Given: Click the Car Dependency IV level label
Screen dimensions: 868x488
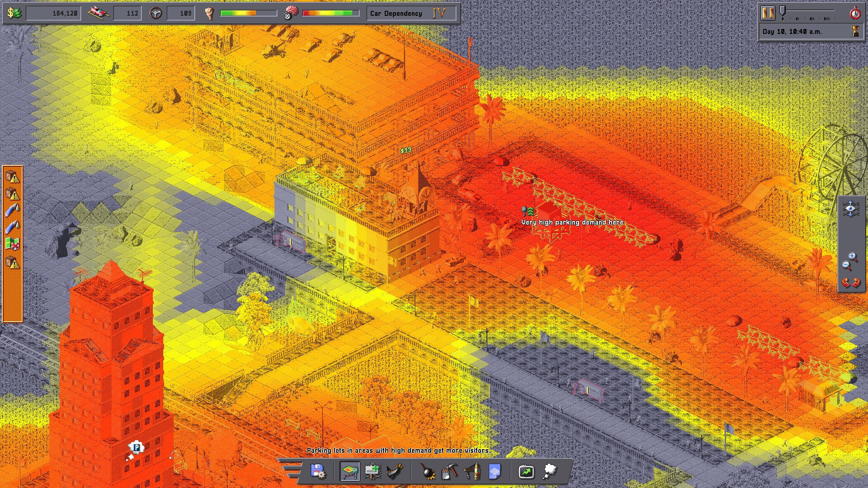Looking at the screenshot, I should [411, 14].
